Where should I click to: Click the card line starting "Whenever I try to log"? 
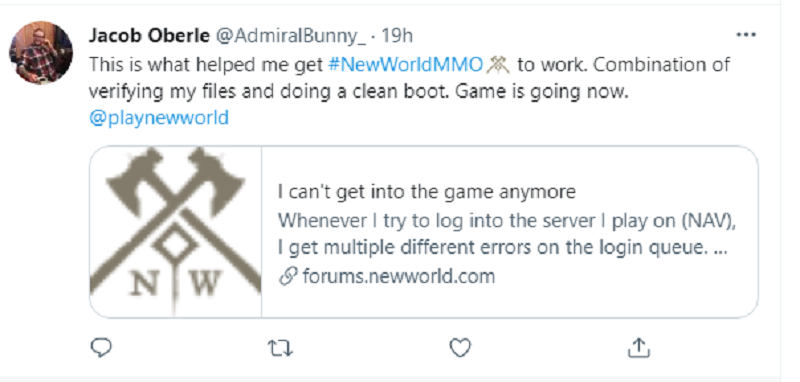pyautogui.click(x=509, y=221)
